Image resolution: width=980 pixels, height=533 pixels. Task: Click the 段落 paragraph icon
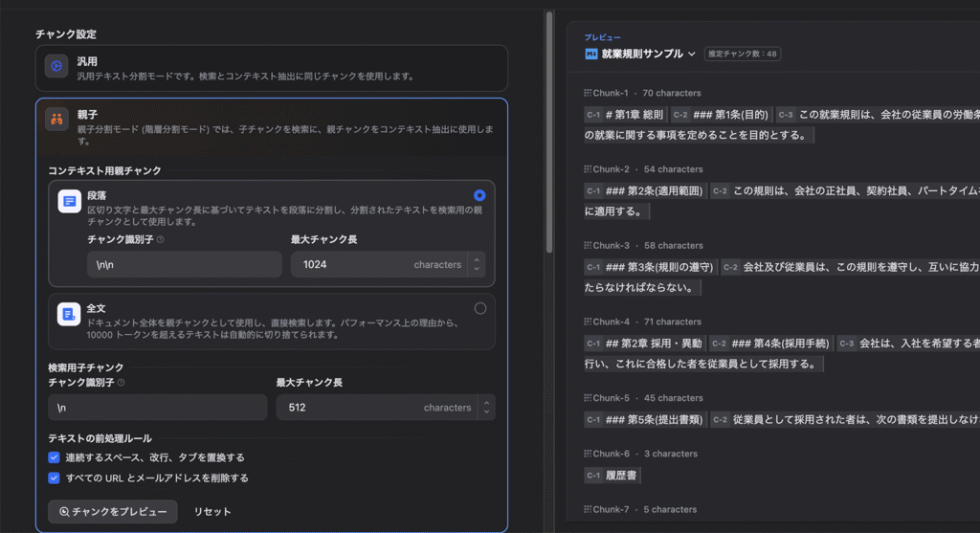point(69,201)
